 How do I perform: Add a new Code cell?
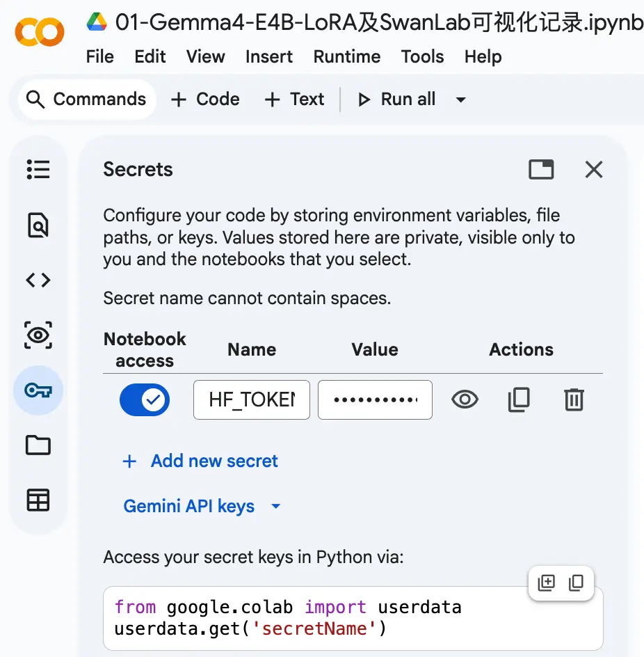tap(205, 100)
